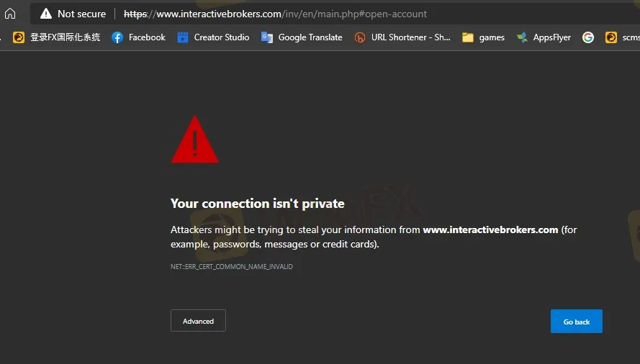Click the scms bookmark icon
The width and height of the screenshot is (640, 364).
[611, 37]
